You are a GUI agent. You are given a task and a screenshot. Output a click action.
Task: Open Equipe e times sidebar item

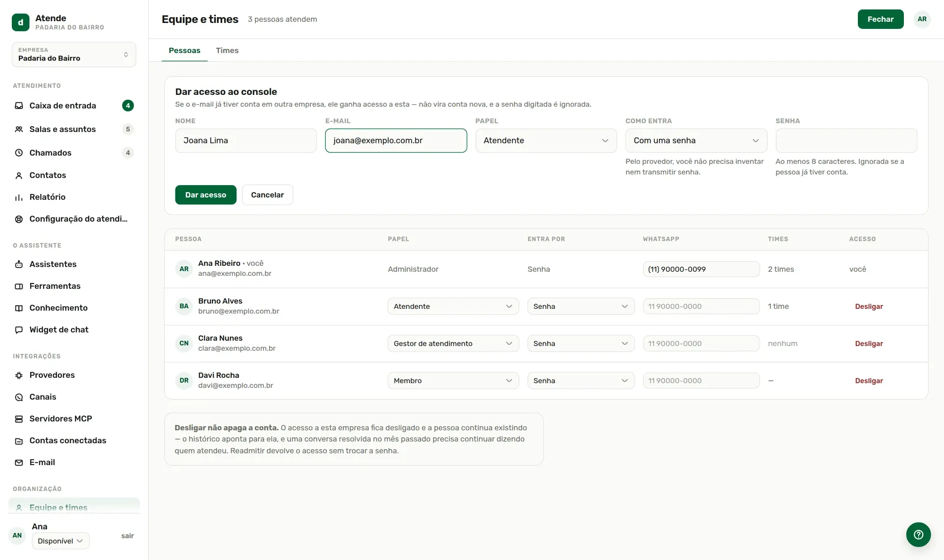74,507
